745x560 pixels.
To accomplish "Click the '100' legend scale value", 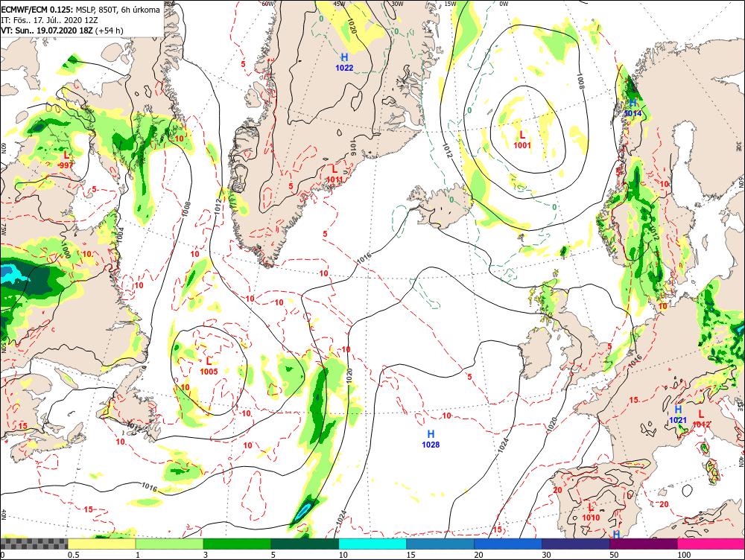I will (684, 554).
